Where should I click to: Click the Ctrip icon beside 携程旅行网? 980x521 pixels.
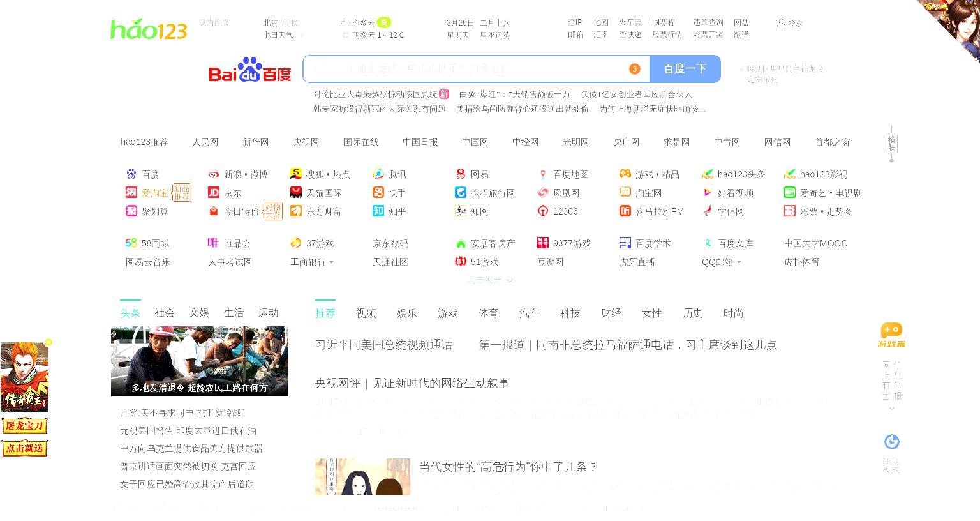461,192
